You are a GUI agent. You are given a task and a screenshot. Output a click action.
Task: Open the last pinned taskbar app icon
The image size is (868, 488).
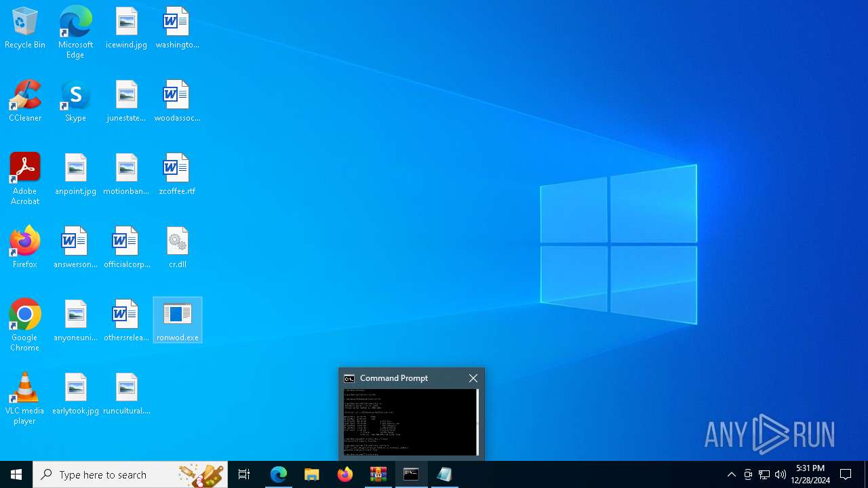(445, 474)
